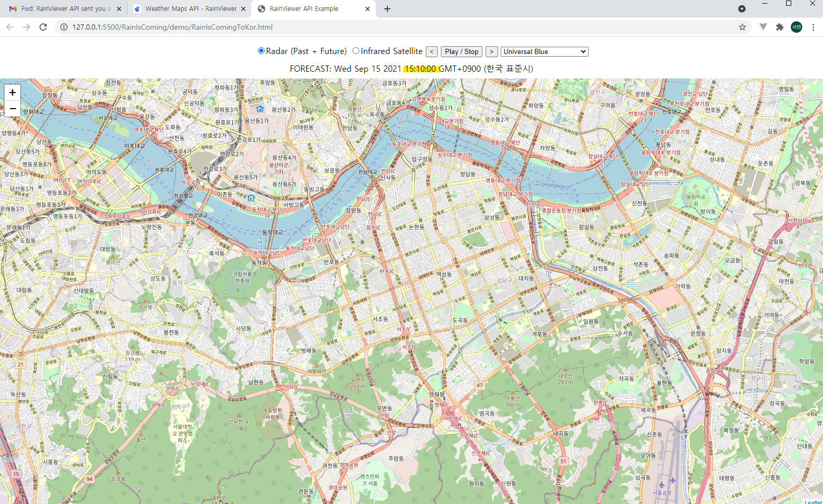Open a new browser tab

[387, 9]
